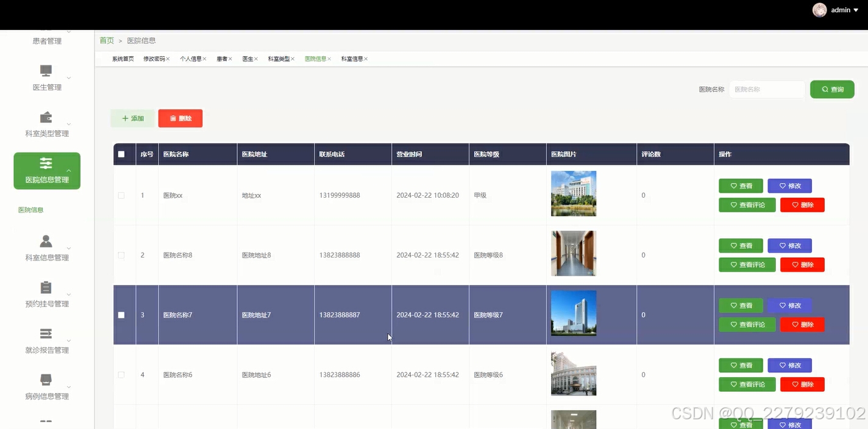Select the 医生管理 monitor icon in sidebar

coord(46,71)
